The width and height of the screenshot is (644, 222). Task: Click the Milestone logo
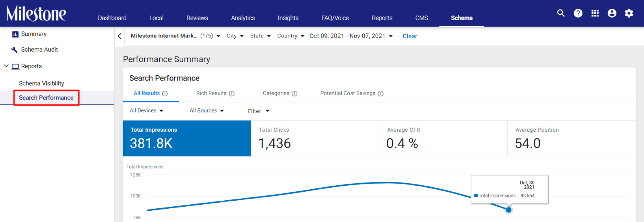[x=36, y=13]
